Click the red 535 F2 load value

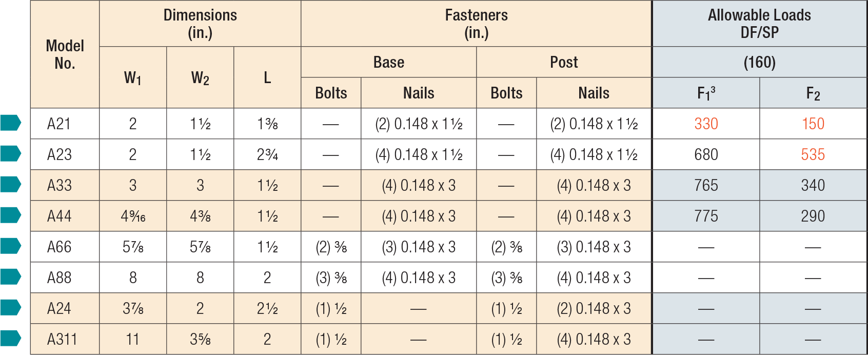pyautogui.click(x=813, y=154)
